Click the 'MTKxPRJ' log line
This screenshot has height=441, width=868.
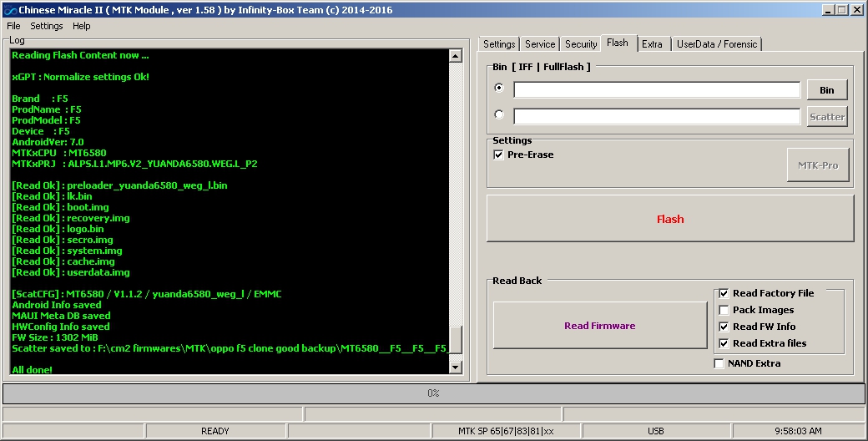(x=134, y=164)
